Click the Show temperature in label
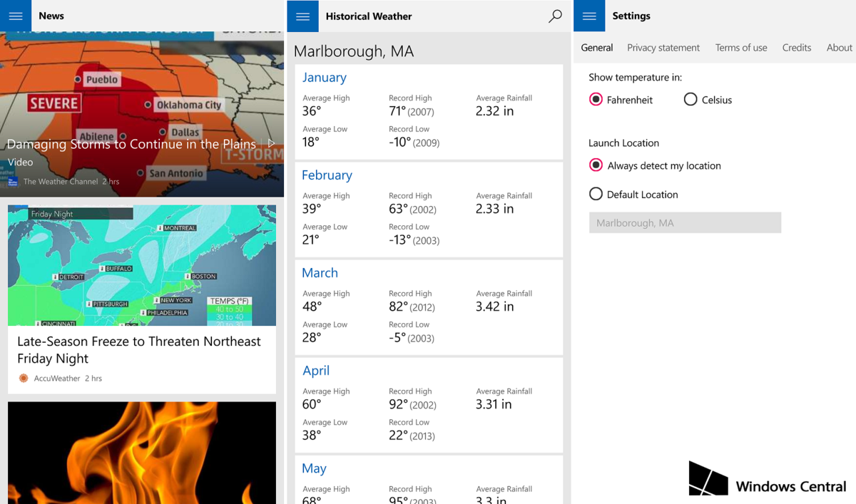Viewport: 856px width, 504px height. tap(635, 77)
